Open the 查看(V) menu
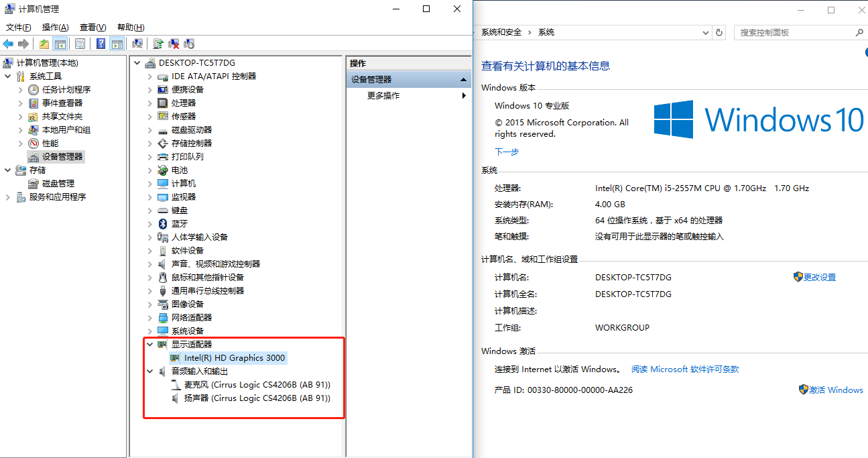The height and width of the screenshot is (458, 868). (92, 27)
